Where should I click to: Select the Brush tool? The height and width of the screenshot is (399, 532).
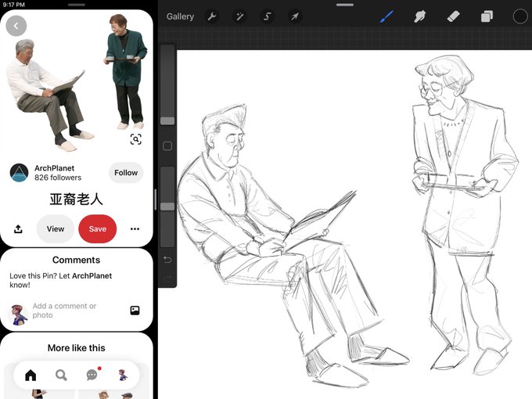click(386, 16)
